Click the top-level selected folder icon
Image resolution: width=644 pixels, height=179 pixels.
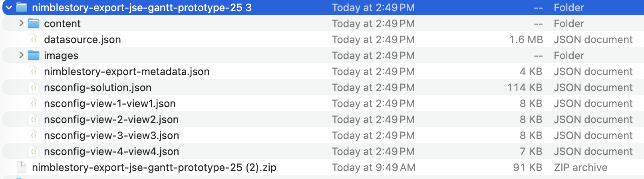pos(21,8)
